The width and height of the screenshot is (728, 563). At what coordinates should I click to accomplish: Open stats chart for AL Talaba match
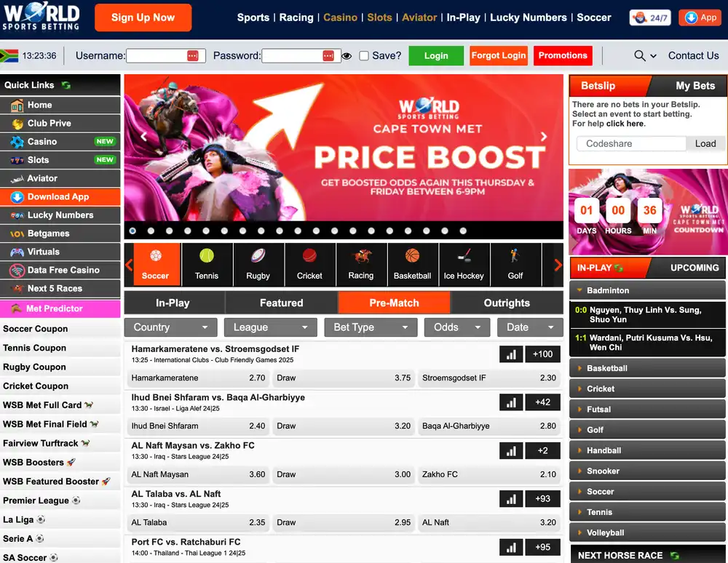click(511, 499)
